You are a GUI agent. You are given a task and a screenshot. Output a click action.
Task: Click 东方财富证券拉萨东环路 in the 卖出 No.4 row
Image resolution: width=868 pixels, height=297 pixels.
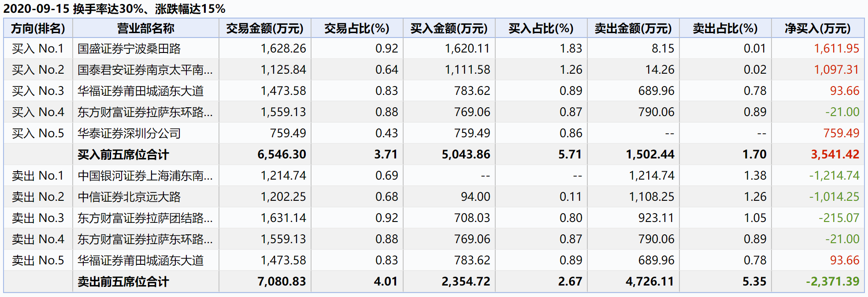(145, 239)
